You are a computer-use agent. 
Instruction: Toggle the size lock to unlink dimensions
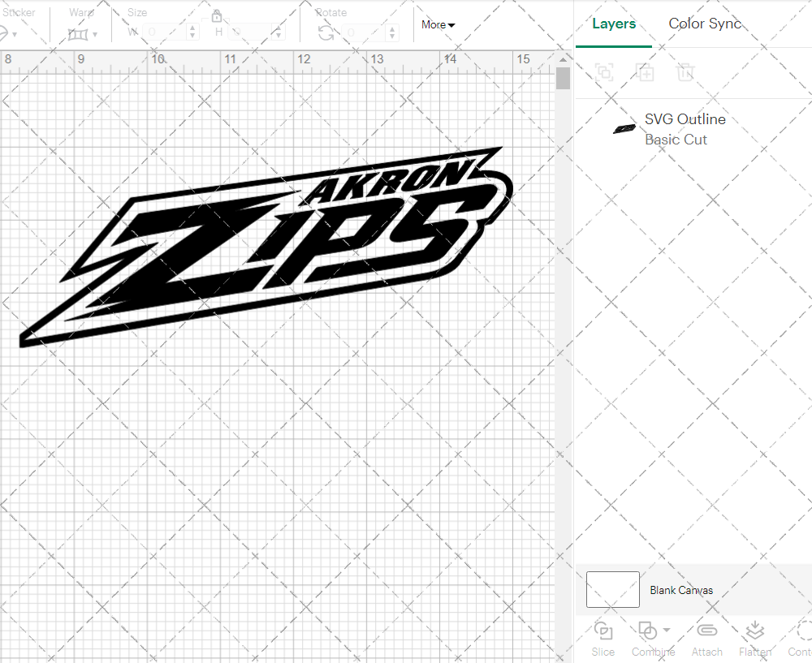coord(217,15)
